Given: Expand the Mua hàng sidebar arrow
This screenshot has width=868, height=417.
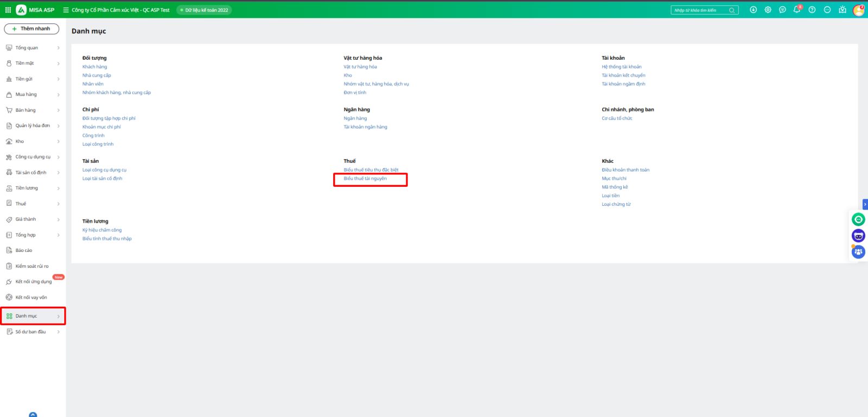Looking at the screenshot, I should coord(59,95).
